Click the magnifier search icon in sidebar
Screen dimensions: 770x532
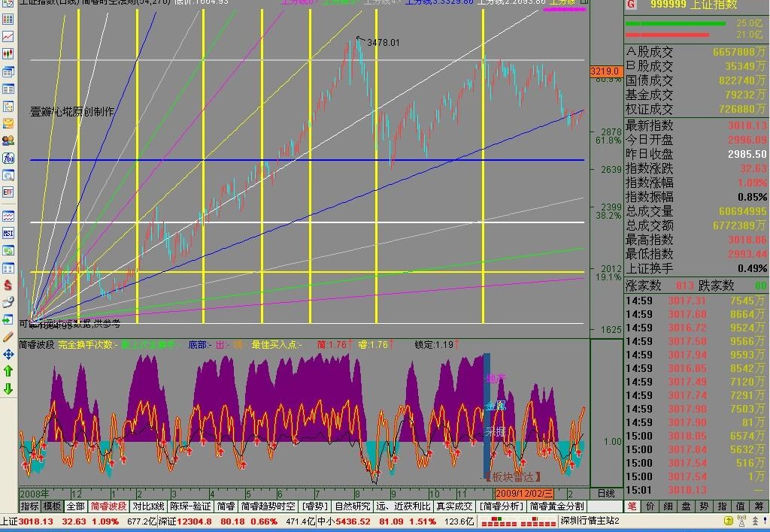(x=8, y=175)
